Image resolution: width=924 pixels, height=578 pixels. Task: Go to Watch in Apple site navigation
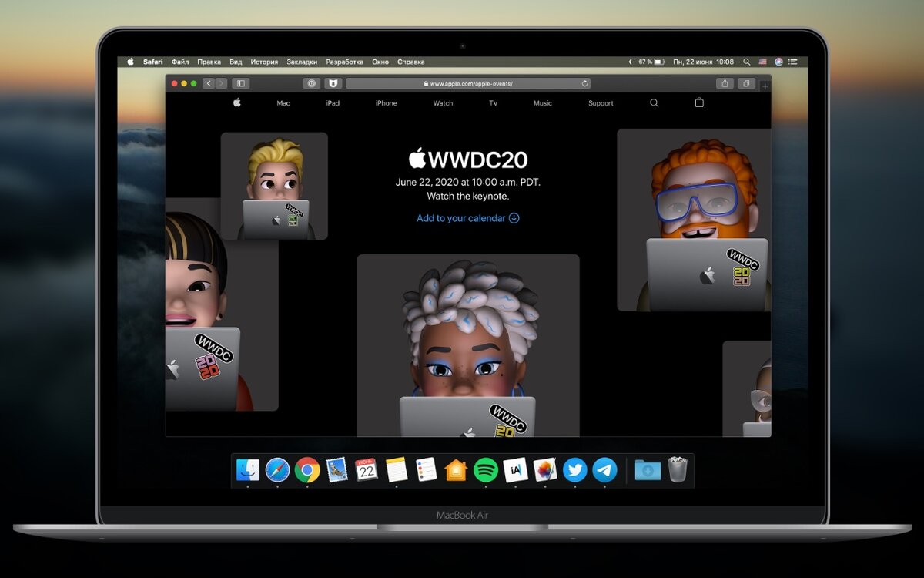click(444, 103)
